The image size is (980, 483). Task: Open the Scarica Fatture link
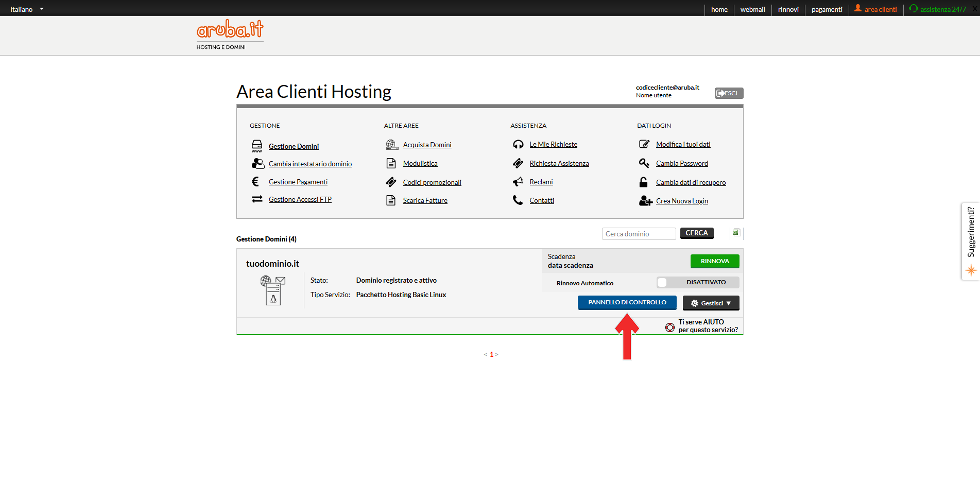[425, 200]
